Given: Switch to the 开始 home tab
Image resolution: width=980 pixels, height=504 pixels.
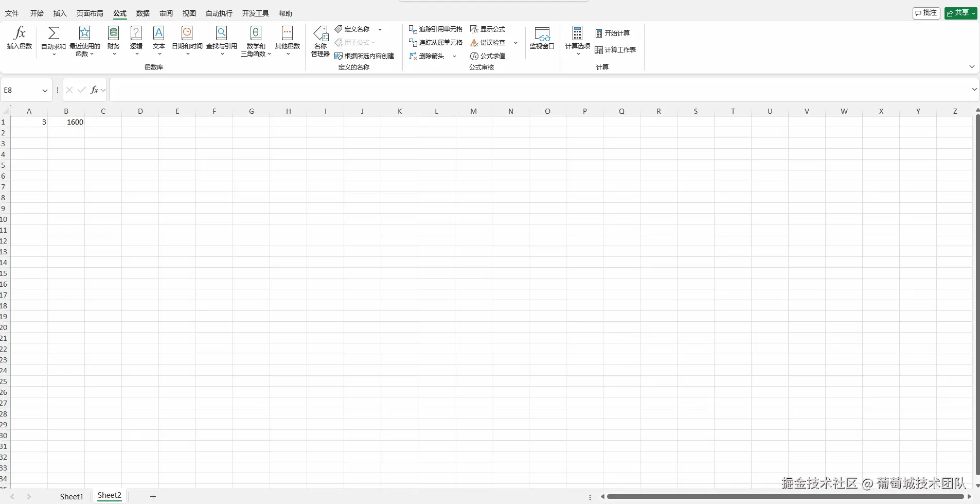Looking at the screenshot, I should click(x=37, y=13).
